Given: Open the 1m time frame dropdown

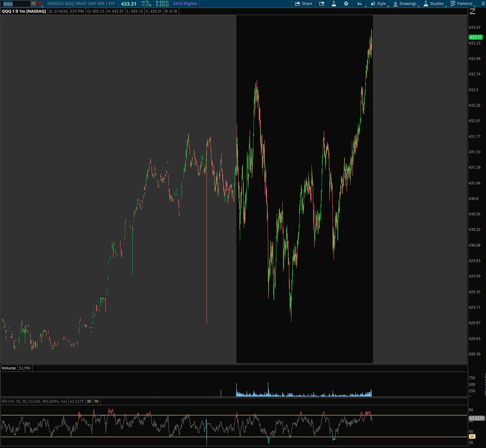Looking at the screenshot, I should (360, 4).
